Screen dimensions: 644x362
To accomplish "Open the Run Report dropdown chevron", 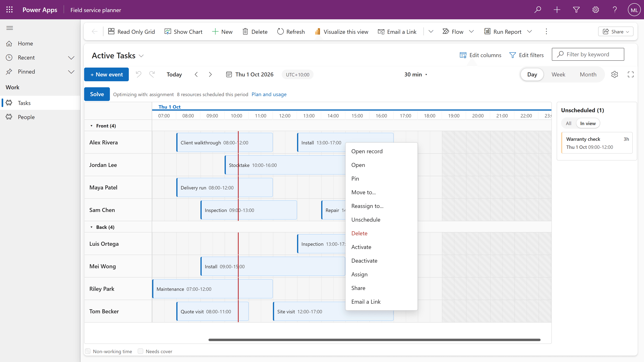I will point(529,32).
